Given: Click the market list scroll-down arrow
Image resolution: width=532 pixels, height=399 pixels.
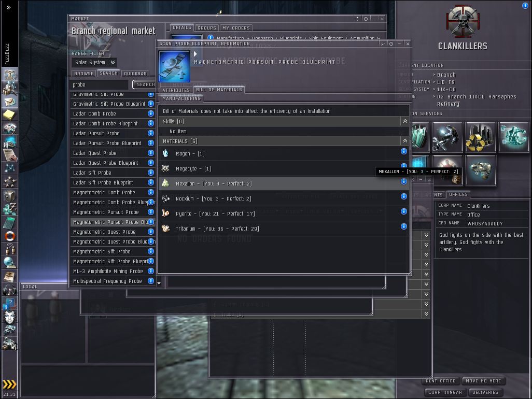Looking at the screenshot, I should point(159,283).
